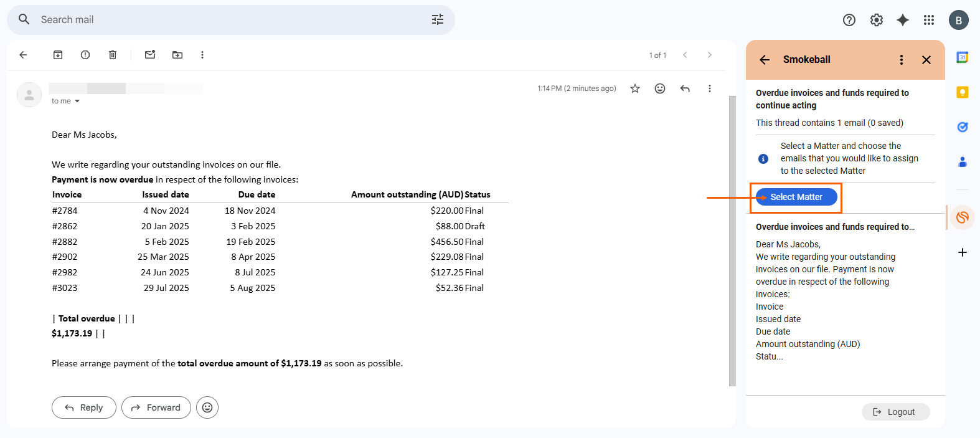This screenshot has width=980, height=438.
Task: Star this email message
Action: (635, 88)
